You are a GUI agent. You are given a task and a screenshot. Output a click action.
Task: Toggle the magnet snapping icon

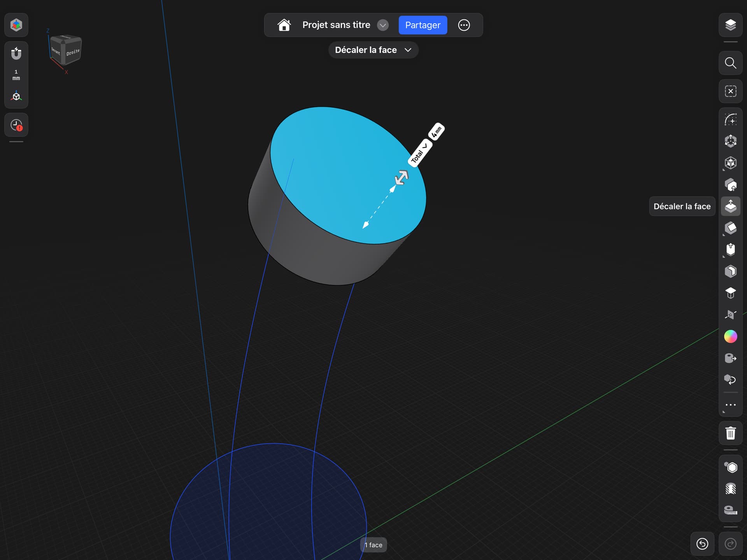16,53
